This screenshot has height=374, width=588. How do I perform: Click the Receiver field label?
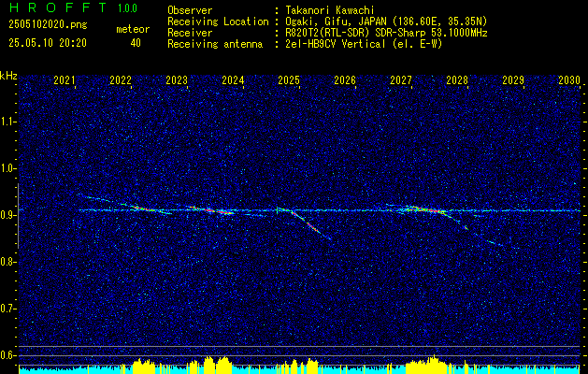[190, 33]
